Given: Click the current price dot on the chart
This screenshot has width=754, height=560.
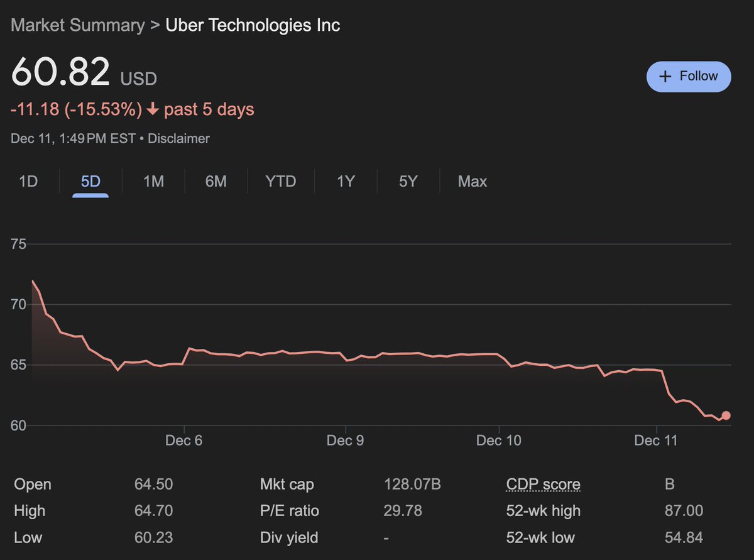Looking at the screenshot, I should click(x=726, y=415).
